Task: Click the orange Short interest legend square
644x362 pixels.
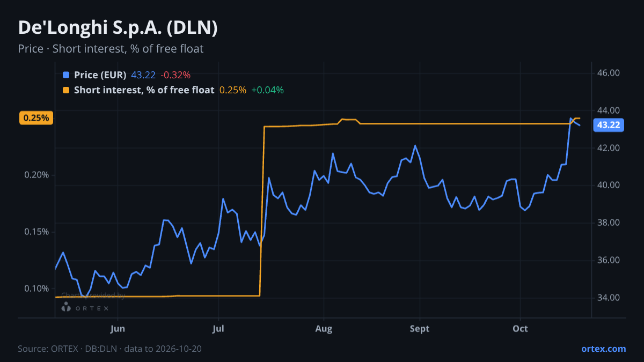Action: point(66,90)
